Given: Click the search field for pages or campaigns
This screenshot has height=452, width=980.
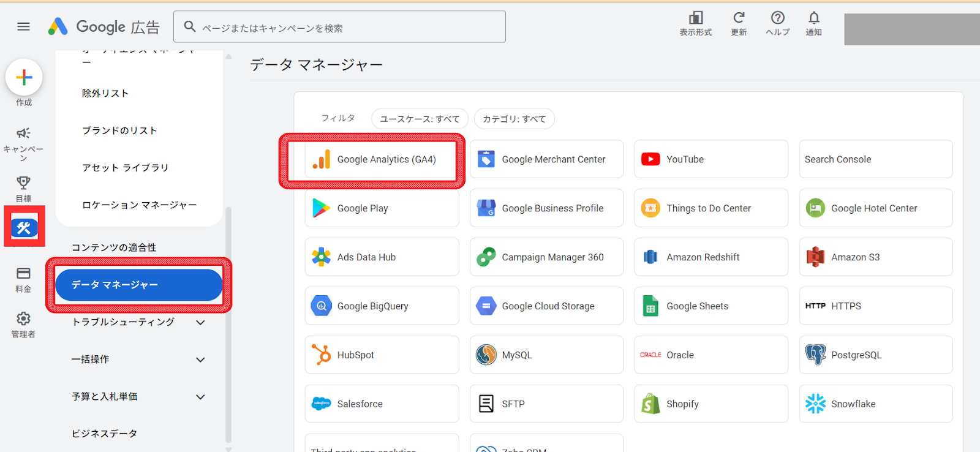Looking at the screenshot, I should [x=339, y=26].
